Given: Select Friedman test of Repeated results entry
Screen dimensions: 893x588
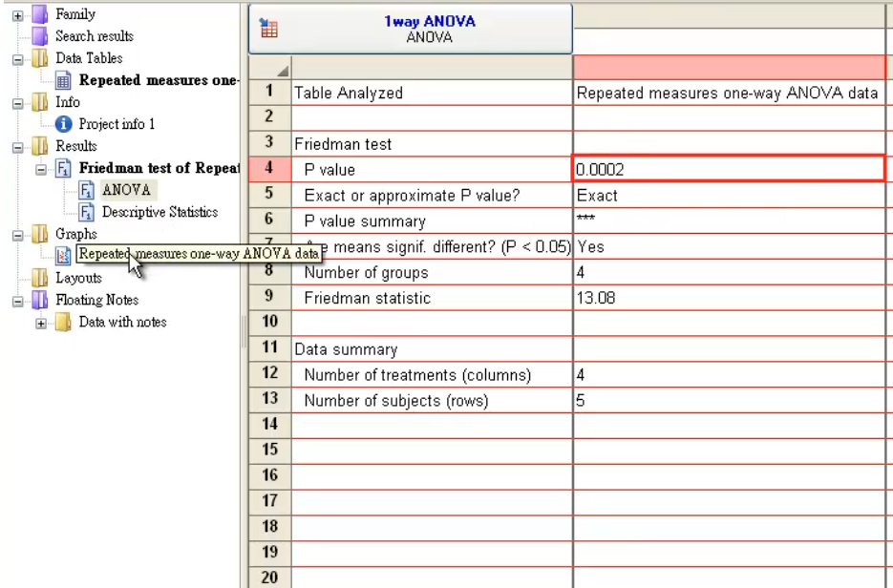Looking at the screenshot, I should [x=159, y=168].
